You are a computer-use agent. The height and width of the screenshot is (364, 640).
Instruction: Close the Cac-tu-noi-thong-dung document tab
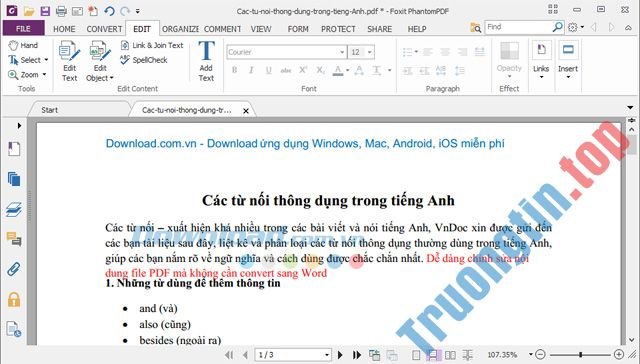click(246, 111)
